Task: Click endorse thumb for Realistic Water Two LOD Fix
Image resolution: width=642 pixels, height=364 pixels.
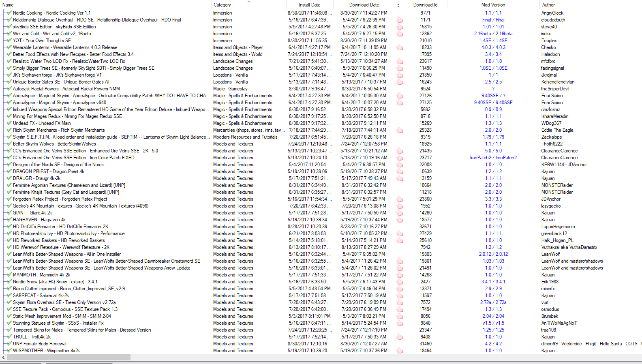Action: click(x=400, y=61)
